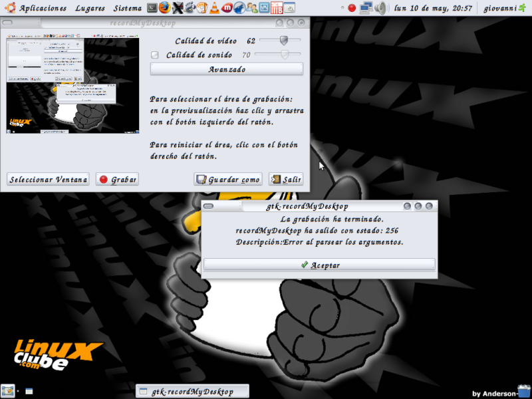
Task: Launch VLC media player cone icon
Action: [214, 7]
